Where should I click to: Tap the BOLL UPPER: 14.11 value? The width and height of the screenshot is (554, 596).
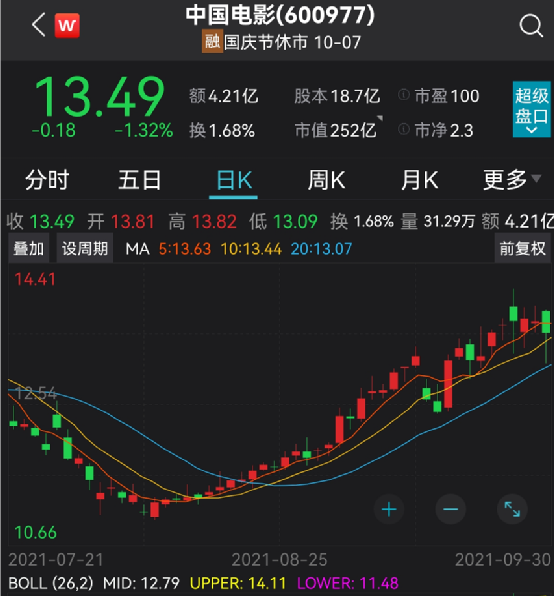click(237, 583)
